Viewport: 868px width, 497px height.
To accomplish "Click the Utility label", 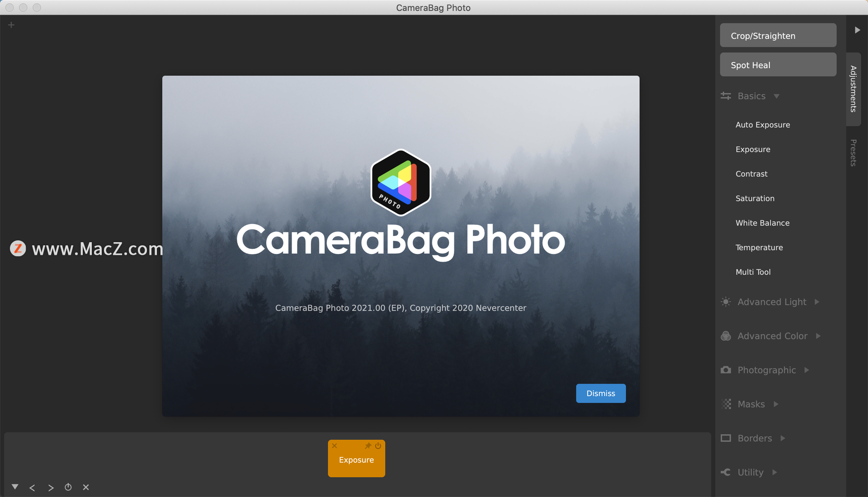I will point(750,472).
